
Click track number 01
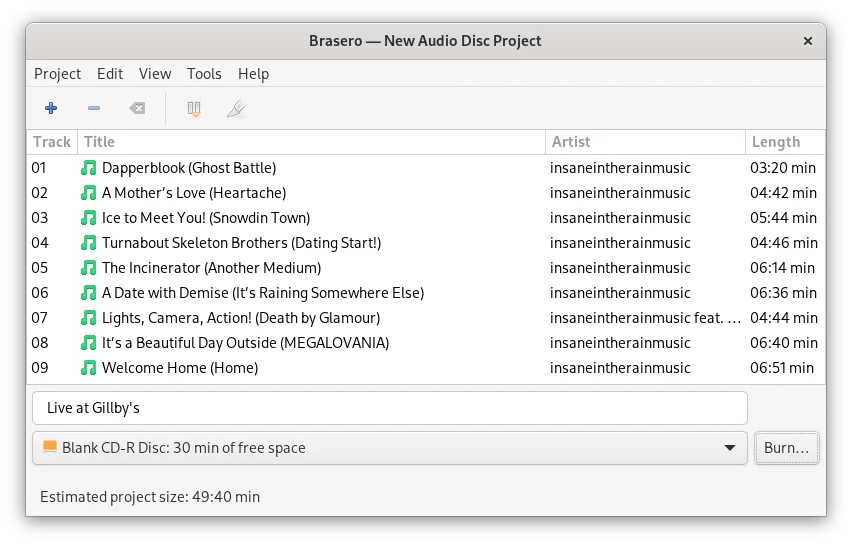click(39, 168)
